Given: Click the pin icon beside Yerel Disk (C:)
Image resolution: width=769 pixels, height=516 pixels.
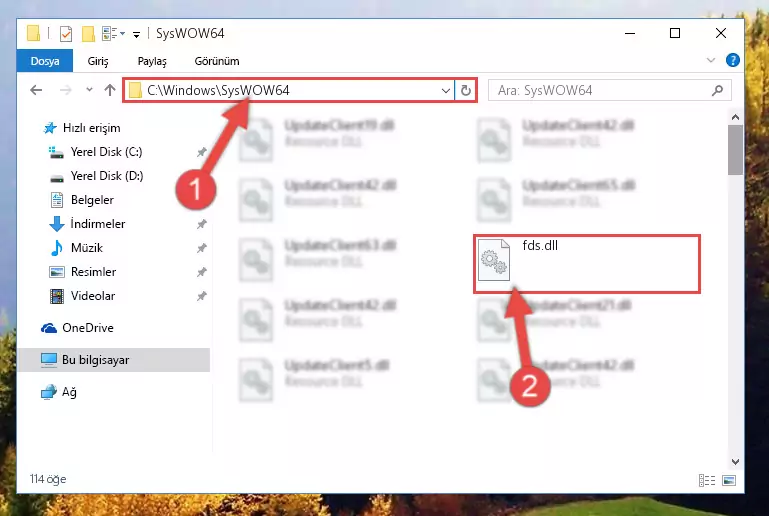Looking at the screenshot, I should [201, 153].
